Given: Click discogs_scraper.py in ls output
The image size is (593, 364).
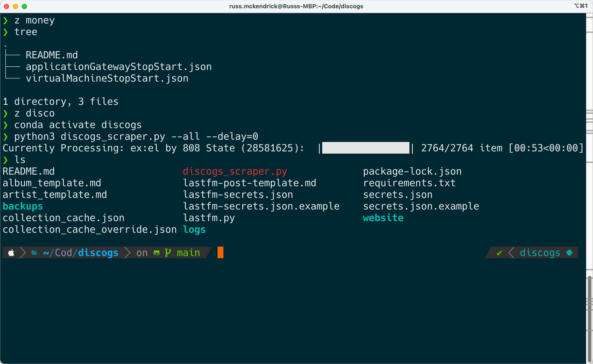Looking at the screenshot, I should [235, 171].
